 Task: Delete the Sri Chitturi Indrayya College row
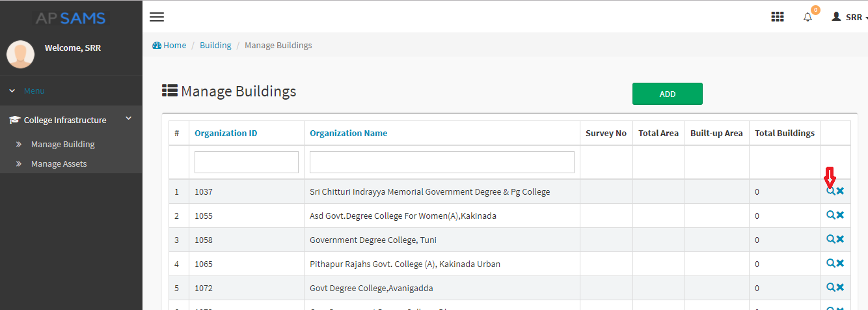point(840,191)
